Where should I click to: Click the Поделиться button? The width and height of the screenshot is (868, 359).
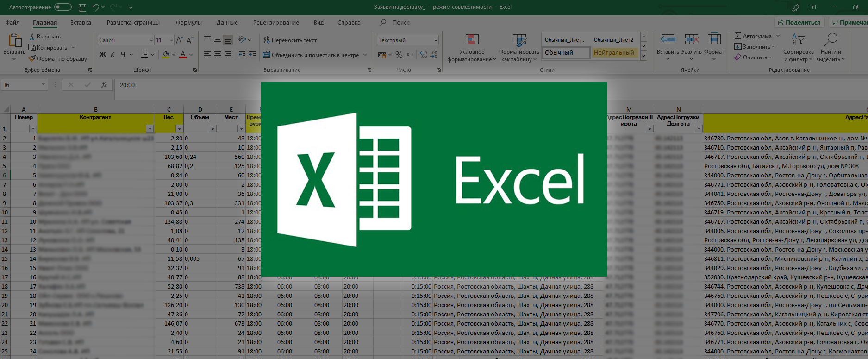coord(799,22)
